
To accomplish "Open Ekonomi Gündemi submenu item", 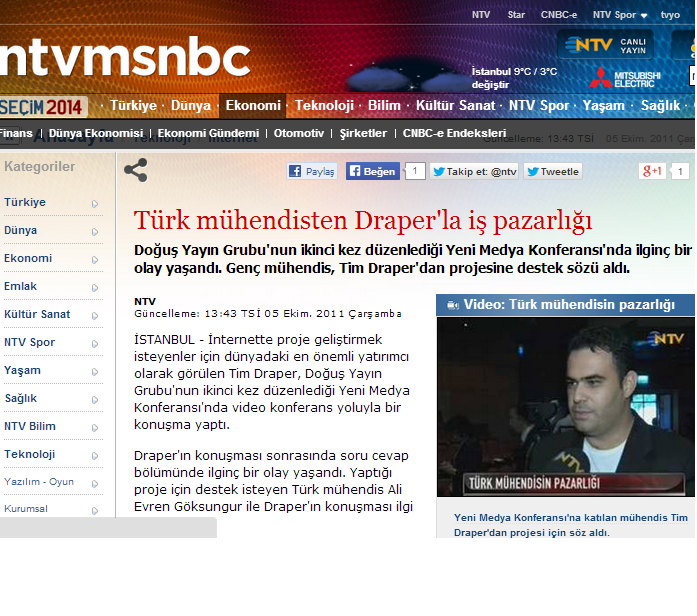I will click(x=208, y=133).
